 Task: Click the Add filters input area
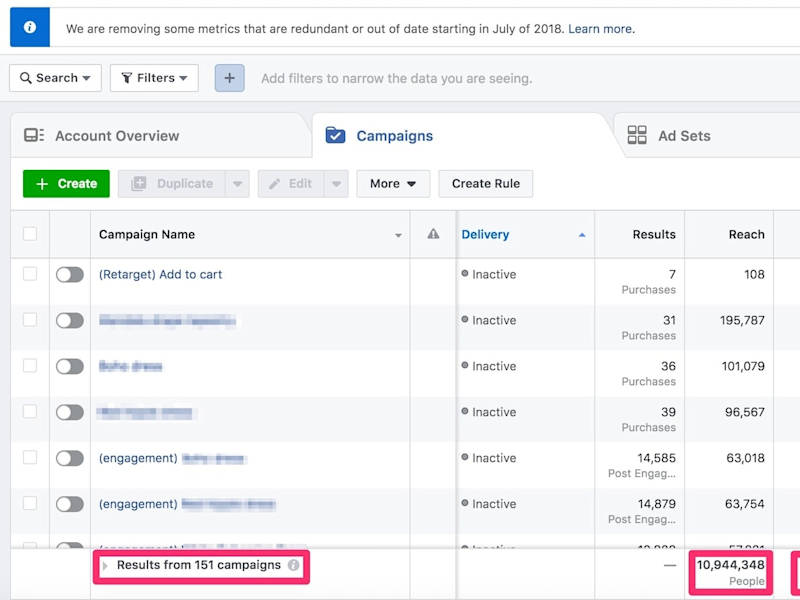(396, 79)
